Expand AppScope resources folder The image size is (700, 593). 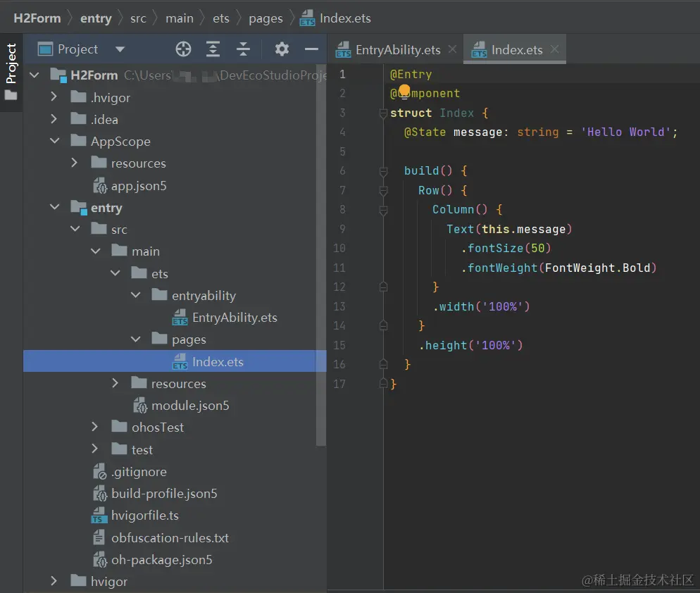point(74,163)
